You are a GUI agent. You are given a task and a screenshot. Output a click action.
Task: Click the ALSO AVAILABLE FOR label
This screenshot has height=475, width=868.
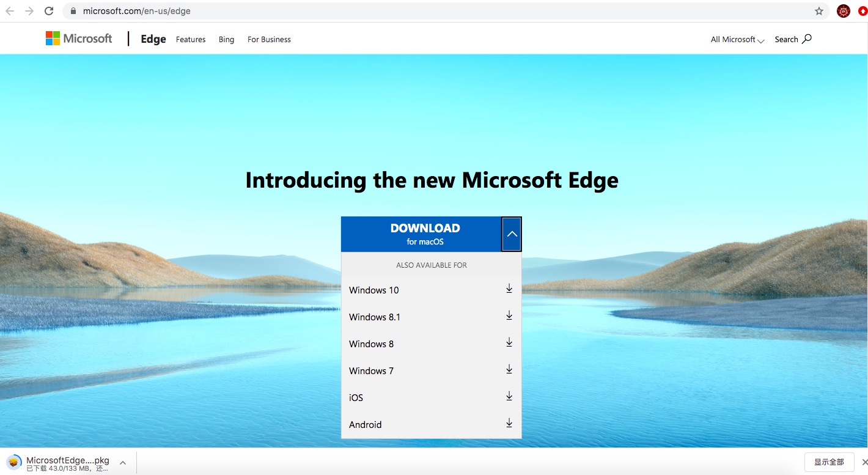click(431, 265)
